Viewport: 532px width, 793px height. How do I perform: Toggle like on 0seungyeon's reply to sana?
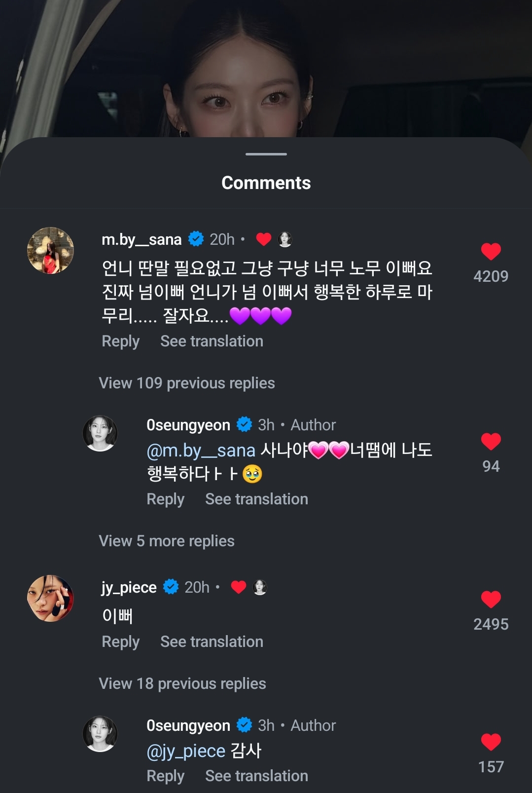pos(491,441)
